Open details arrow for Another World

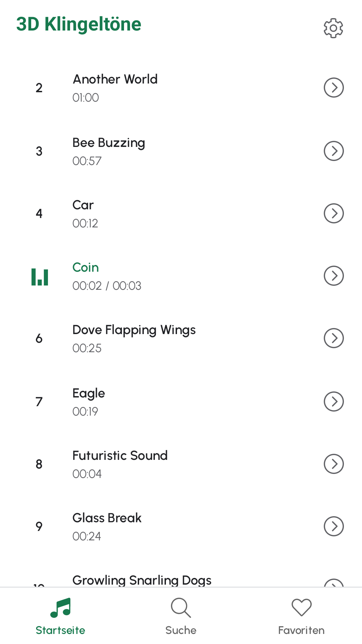334,88
